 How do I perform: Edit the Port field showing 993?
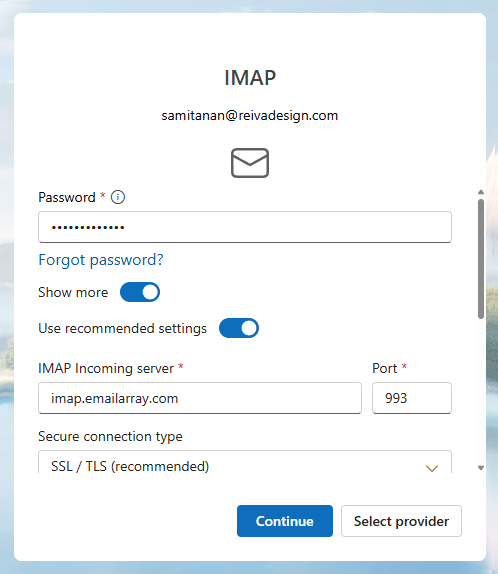tap(412, 398)
